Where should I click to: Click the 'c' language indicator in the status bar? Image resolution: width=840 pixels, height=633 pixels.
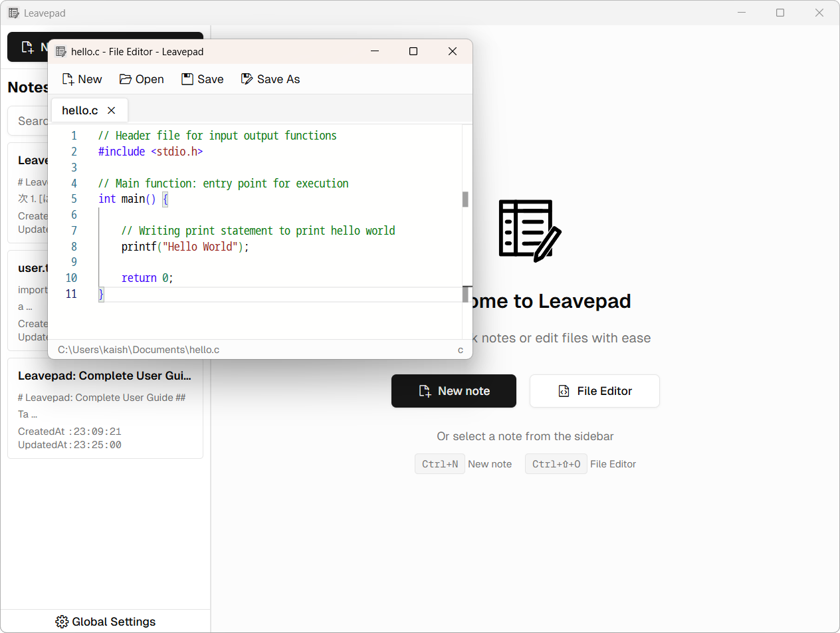tap(461, 350)
